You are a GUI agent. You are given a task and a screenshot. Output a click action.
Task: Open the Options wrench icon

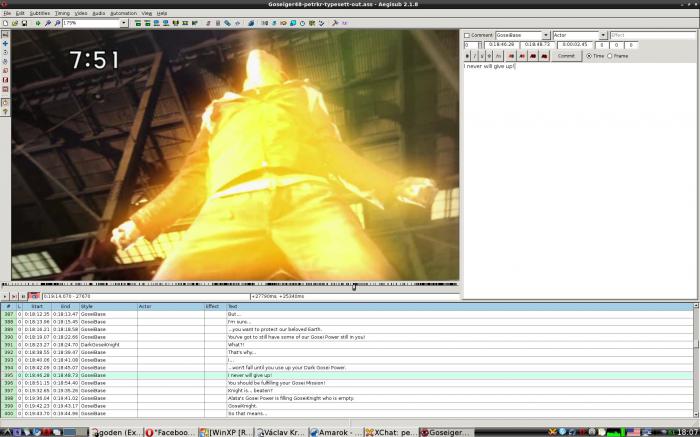click(x=335, y=23)
